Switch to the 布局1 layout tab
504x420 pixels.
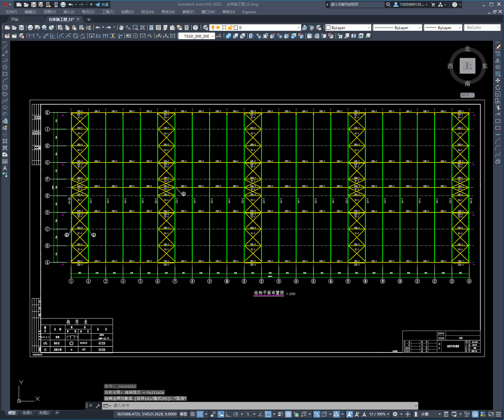point(27,413)
